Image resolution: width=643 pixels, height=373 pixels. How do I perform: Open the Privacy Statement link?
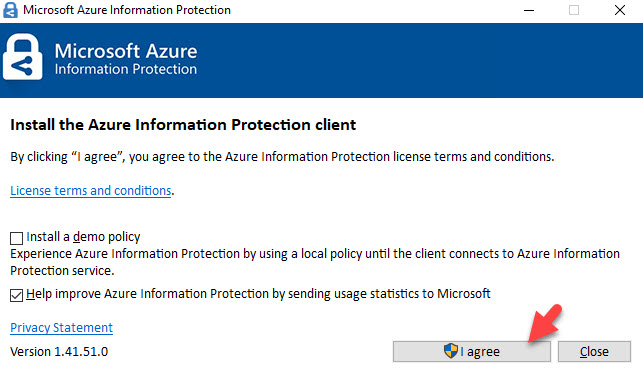62,328
